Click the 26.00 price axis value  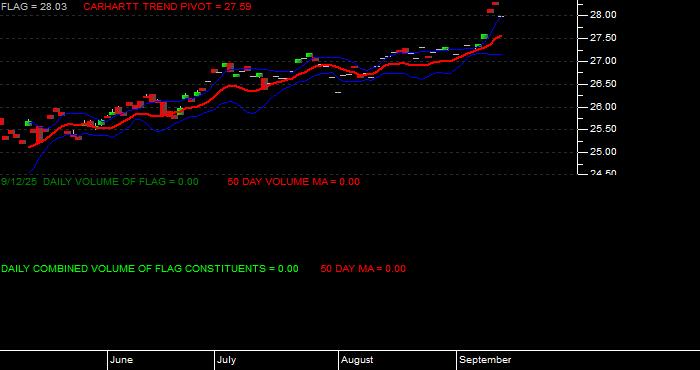point(603,107)
